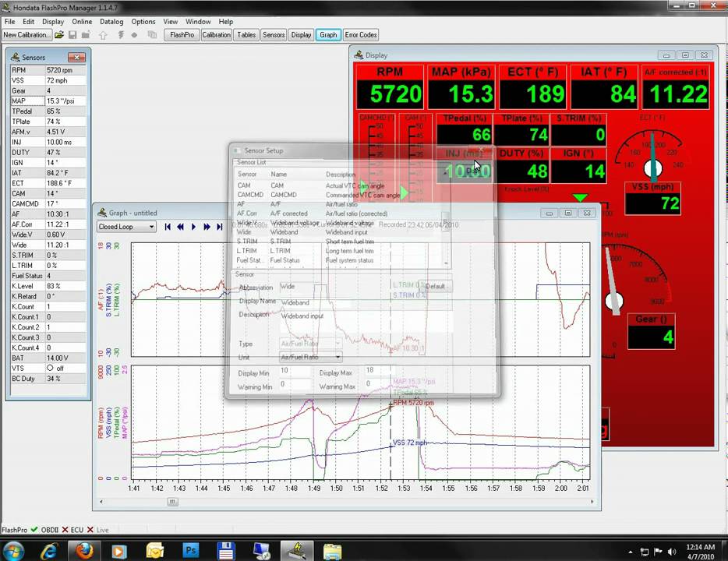Open the Window menu
Screen dimensions: 728x561
pyautogui.click(x=198, y=21)
